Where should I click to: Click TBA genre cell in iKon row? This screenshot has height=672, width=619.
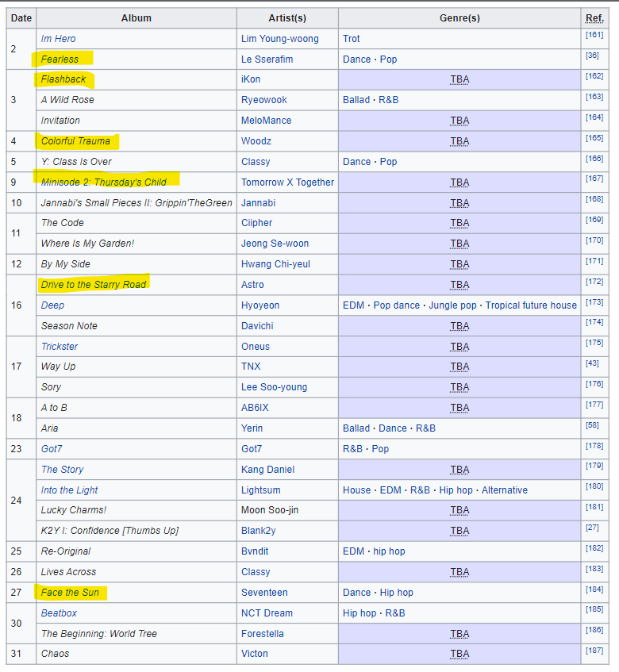pyautogui.click(x=459, y=79)
